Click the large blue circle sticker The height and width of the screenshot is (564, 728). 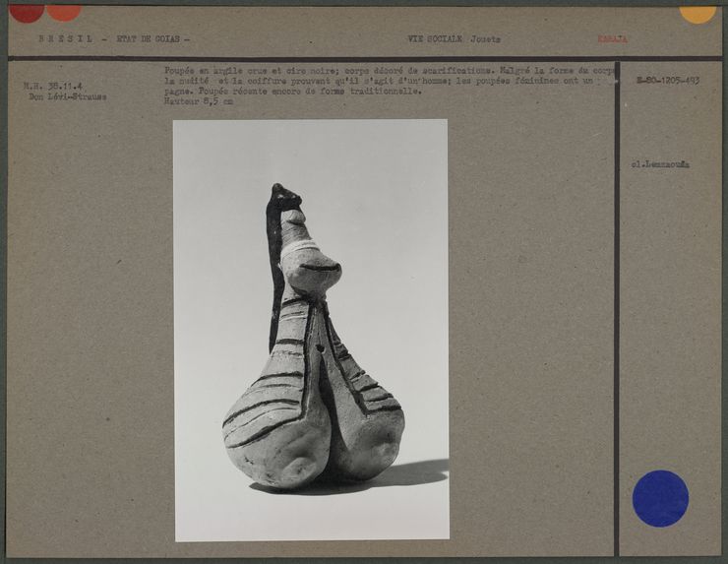click(x=660, y=498)
